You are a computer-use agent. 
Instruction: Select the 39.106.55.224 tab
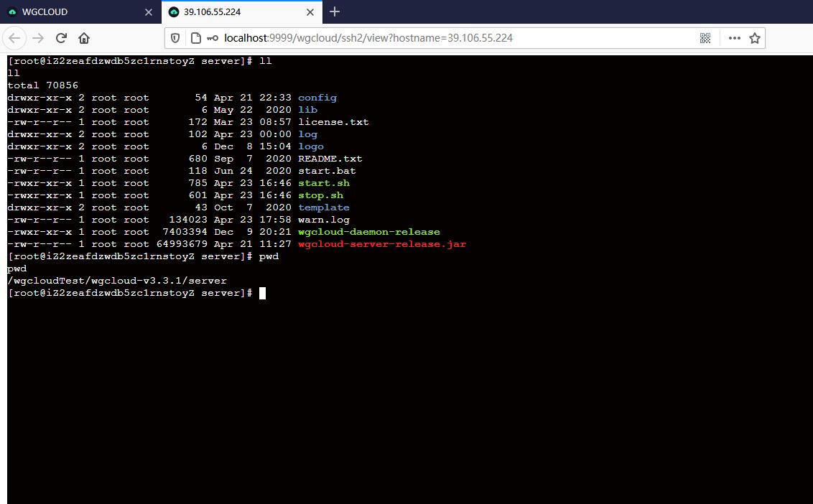[x=242, y=12]
